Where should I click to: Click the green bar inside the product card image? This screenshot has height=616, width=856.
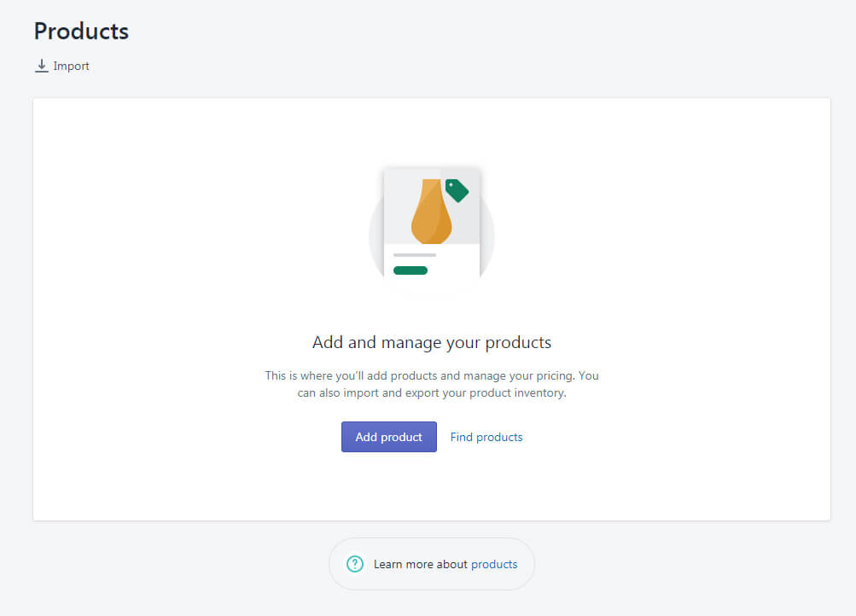[x=410, y=270]
